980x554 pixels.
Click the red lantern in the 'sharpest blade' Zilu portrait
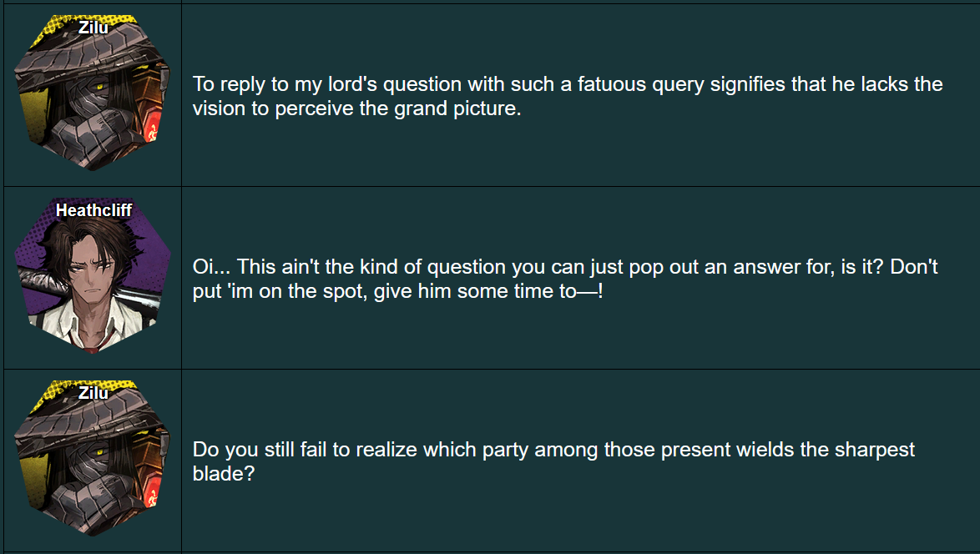tap(152, 496)
